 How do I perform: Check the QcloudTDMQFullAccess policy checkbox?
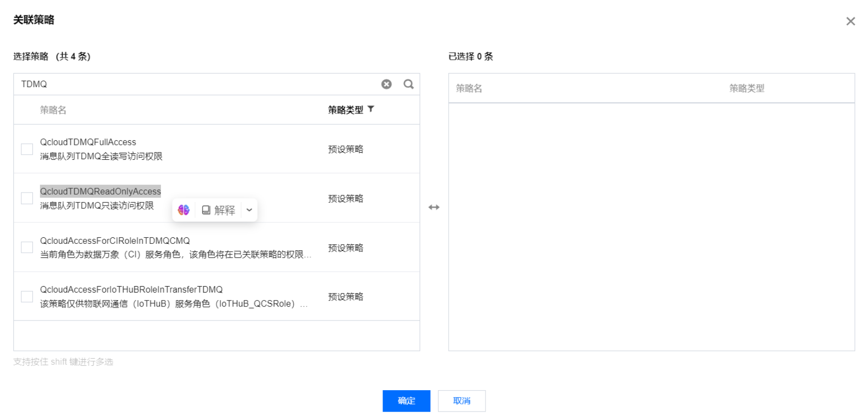27,149
